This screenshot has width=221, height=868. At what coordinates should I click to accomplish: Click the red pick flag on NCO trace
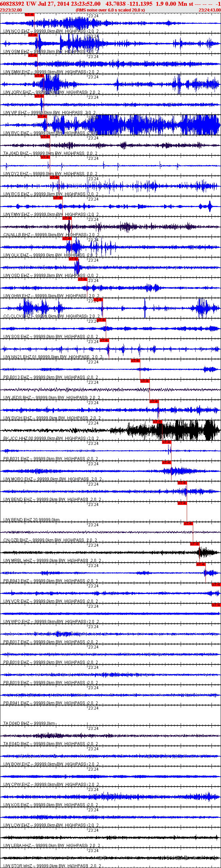click(29, 15)
